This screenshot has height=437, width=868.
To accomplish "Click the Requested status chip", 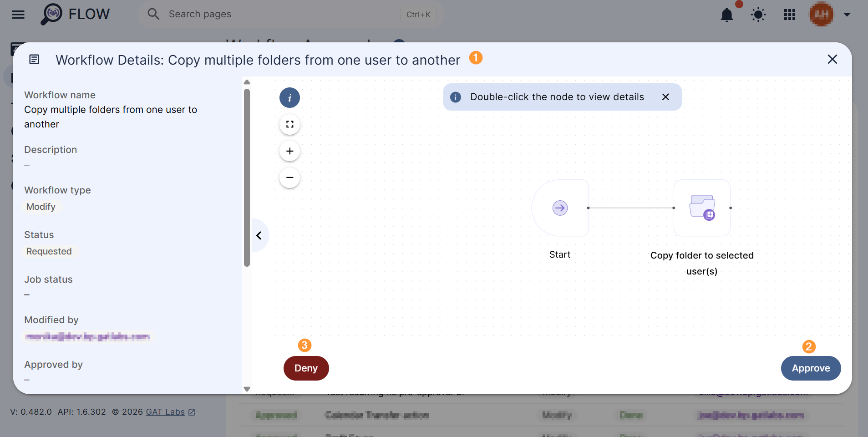I will 49,251.
